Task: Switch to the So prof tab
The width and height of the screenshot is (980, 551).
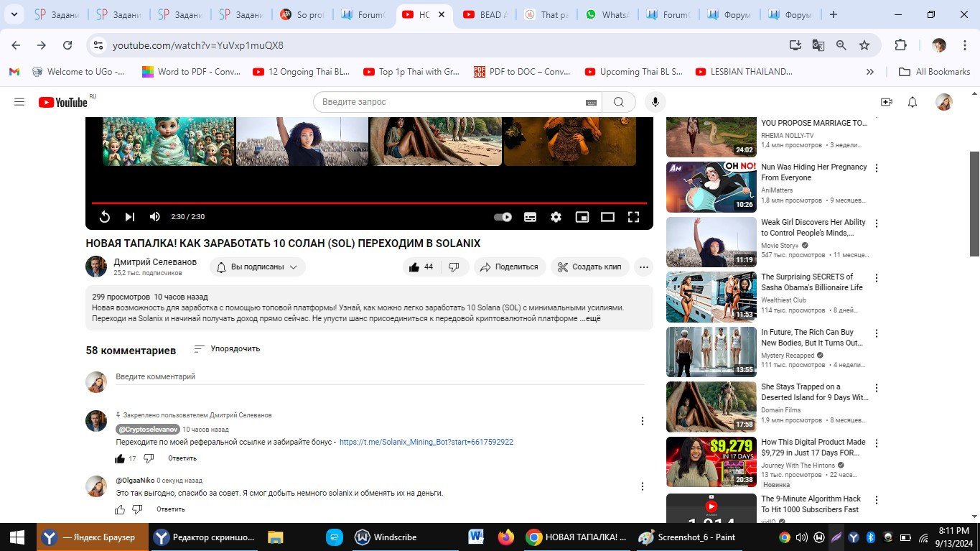Action: click(x=302, y=14)
